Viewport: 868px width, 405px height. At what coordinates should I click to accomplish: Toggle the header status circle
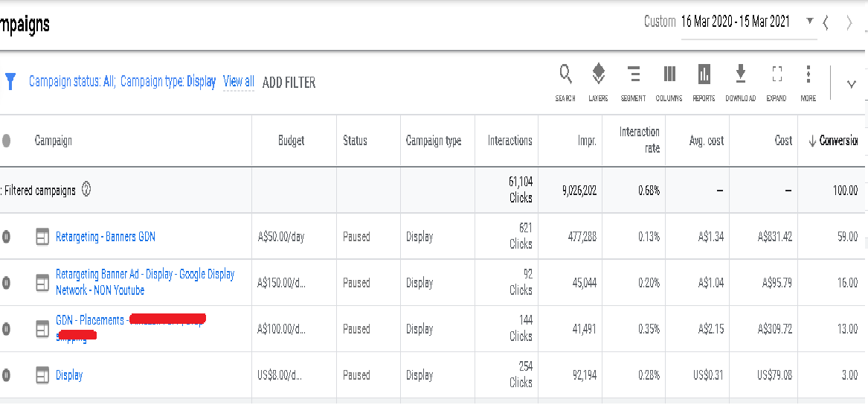[6, 141]
